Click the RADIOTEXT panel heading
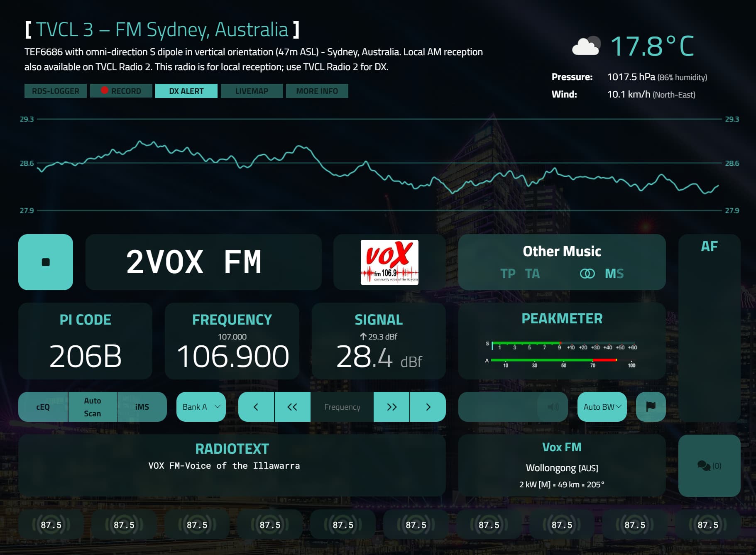 232,449
